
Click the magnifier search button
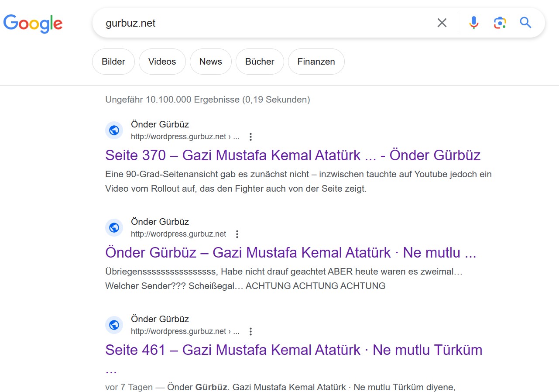pos(525,23)
